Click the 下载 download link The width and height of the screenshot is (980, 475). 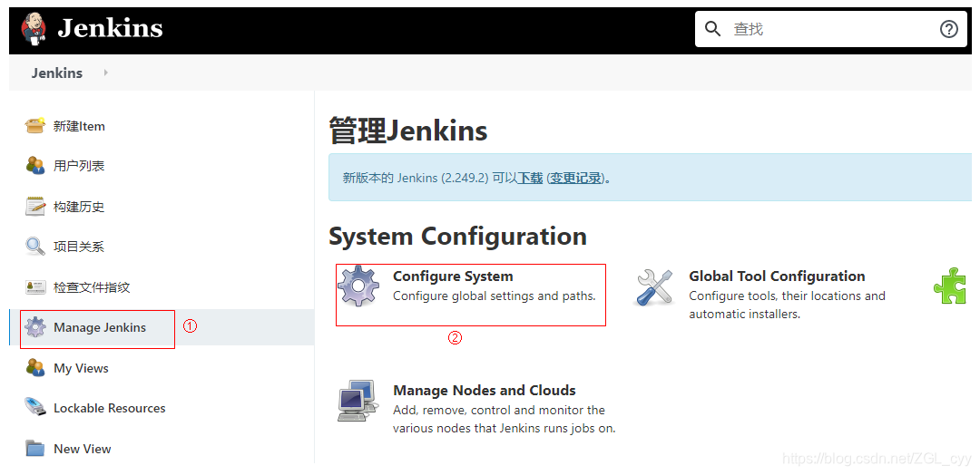pyautogui.click(x=530, y=178)
